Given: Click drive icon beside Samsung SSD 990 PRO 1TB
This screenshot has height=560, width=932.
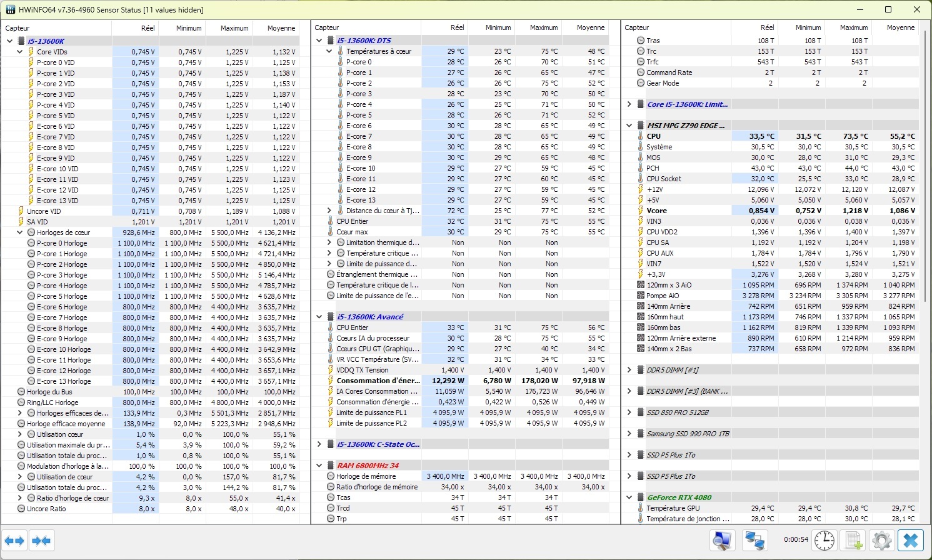Looking at the screenshot, I should (641, 434).
